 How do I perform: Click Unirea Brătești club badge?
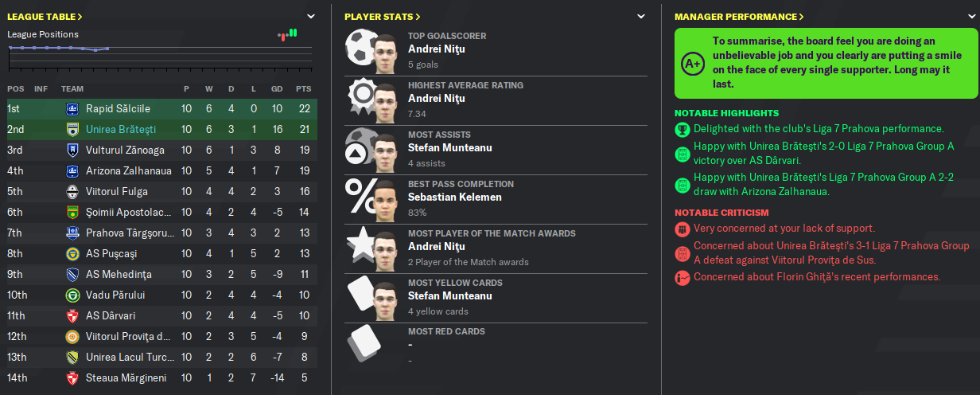(x=72, y=129)
